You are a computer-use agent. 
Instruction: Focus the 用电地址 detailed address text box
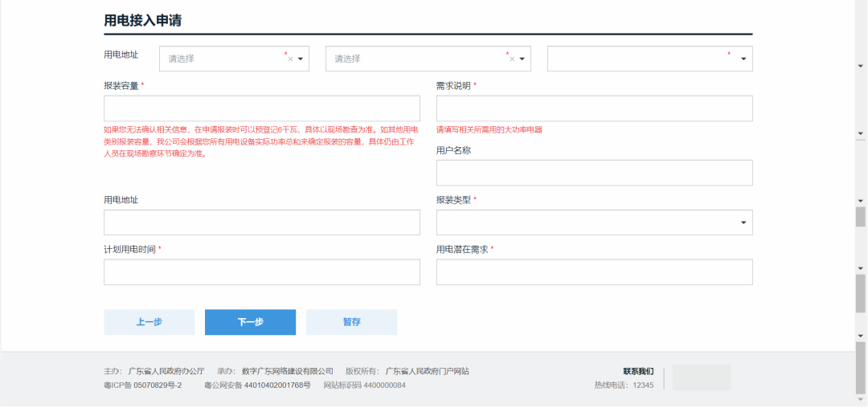click(x=262, y=222)
